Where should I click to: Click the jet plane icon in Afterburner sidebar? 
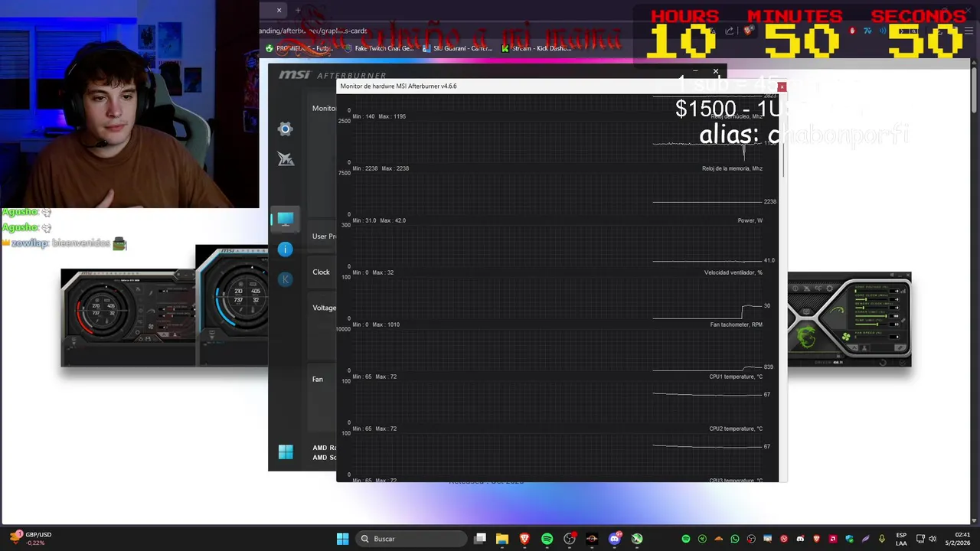(286, 158)
